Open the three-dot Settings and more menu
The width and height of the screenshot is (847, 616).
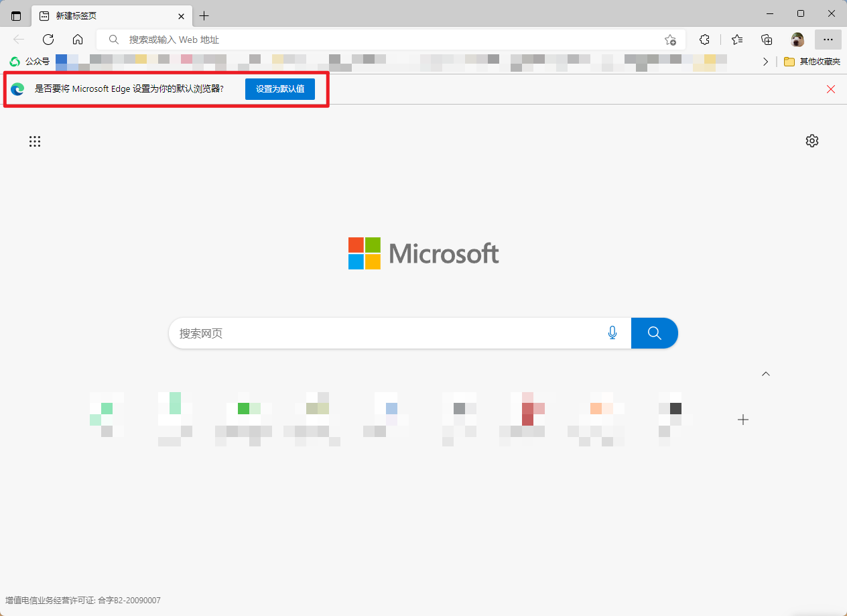[x=828, y=40]
